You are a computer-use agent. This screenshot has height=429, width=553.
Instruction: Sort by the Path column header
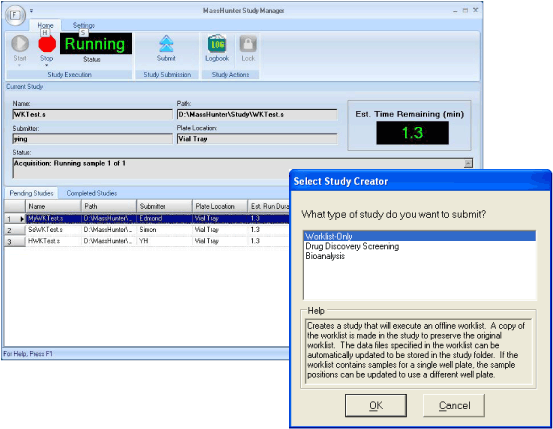tap(109, 206)
